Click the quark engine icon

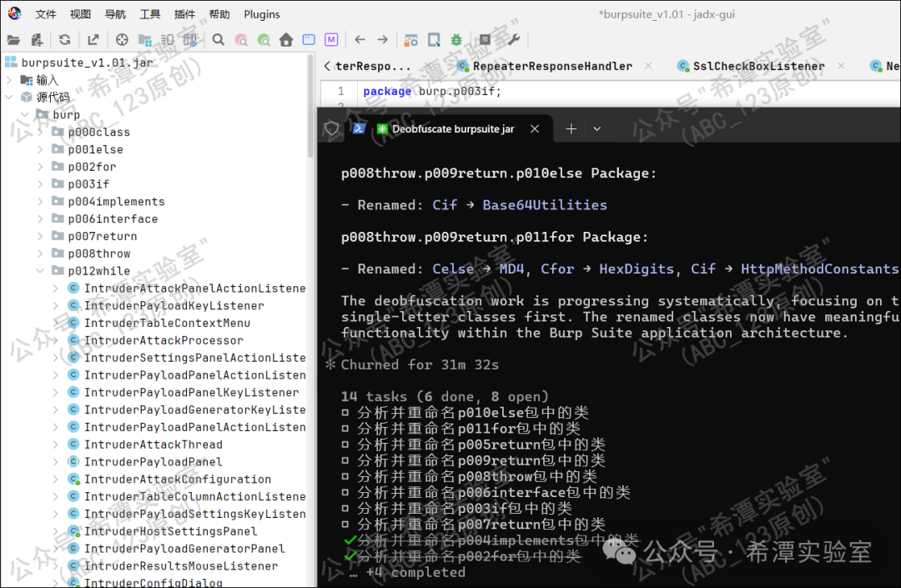pos(434,40)
